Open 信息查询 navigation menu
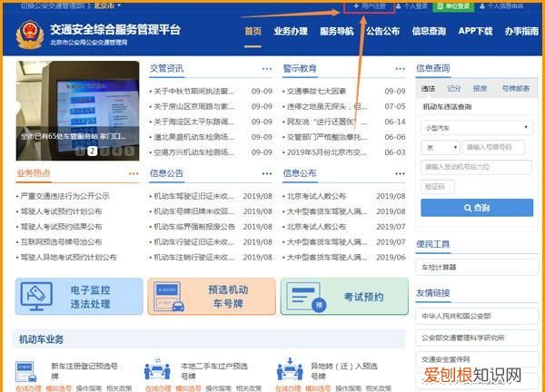 click(x=429, y=31)
